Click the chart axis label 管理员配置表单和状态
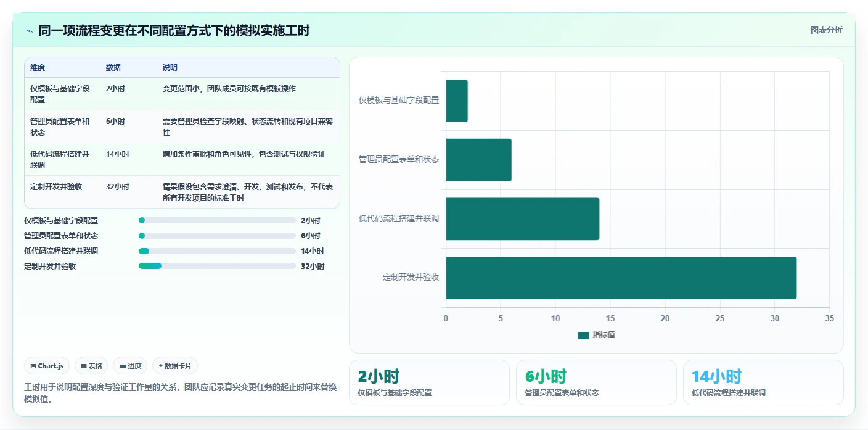This screenshot has width=868, height=430. [399, 159]
